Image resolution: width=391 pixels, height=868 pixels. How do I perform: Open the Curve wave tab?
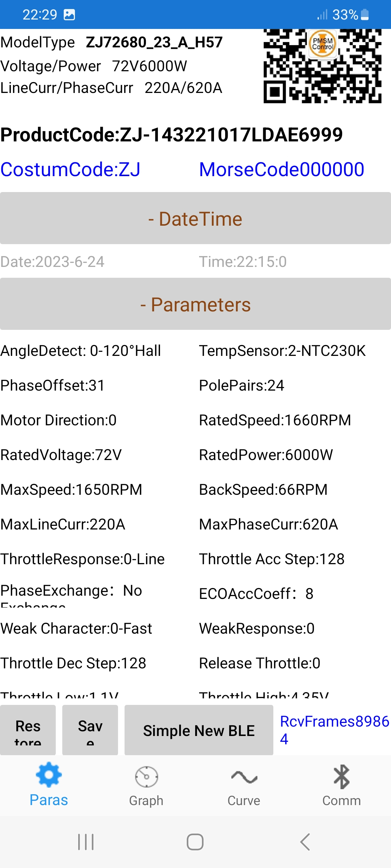(x=244, y=785)
